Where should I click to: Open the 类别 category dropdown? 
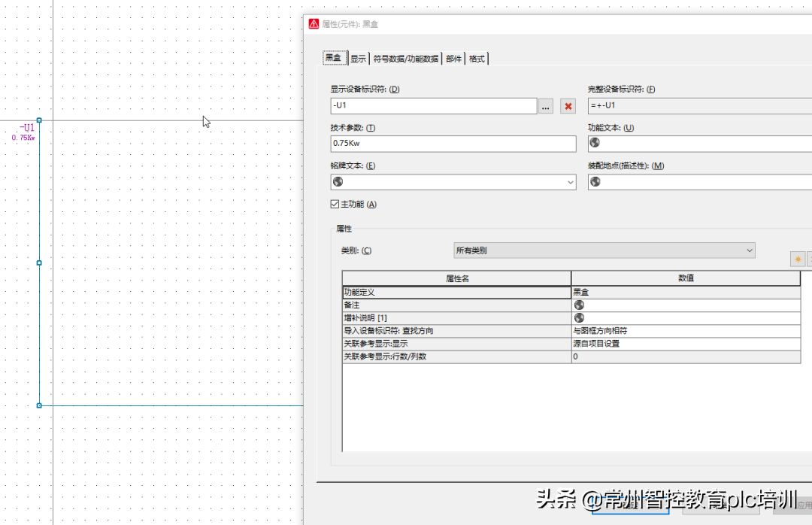pyautogui.click(x=604, y=250)
